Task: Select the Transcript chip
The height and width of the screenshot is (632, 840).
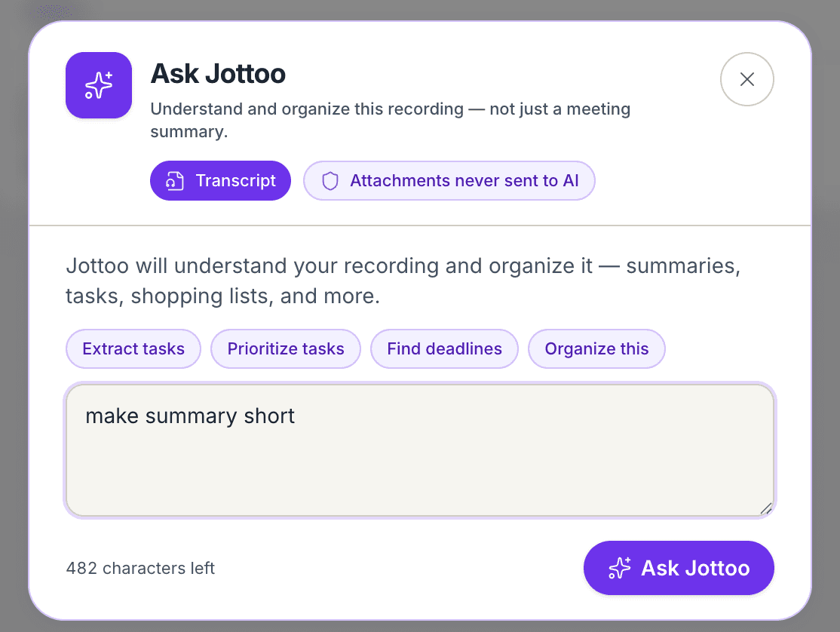Action: click(220, 180)
